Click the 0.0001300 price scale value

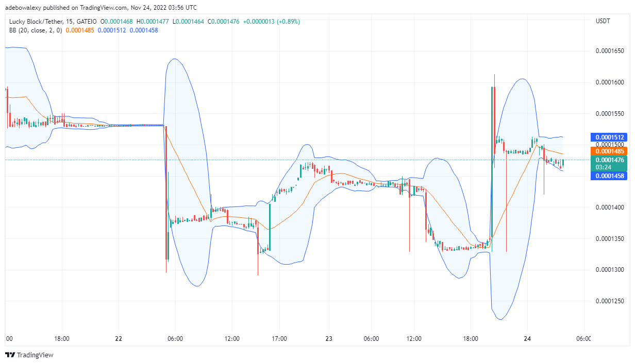[610, 270]
